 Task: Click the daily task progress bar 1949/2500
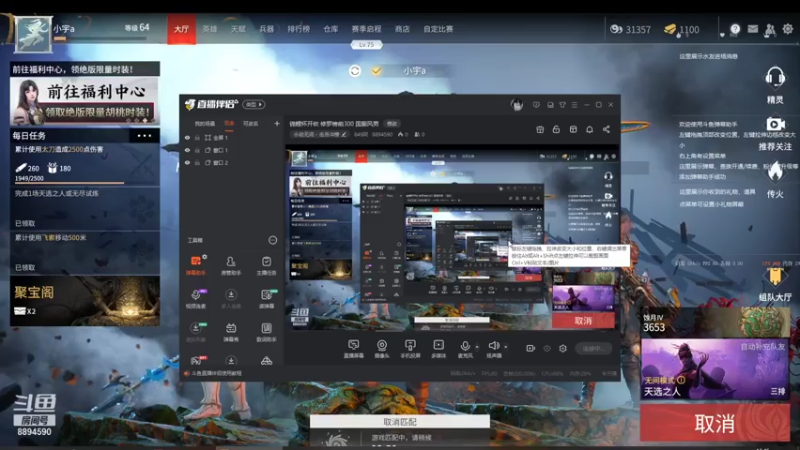pos(69,182)
